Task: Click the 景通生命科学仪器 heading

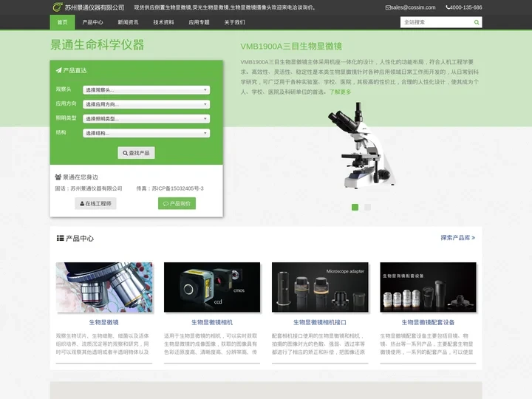Action: [x=98, y=45]
